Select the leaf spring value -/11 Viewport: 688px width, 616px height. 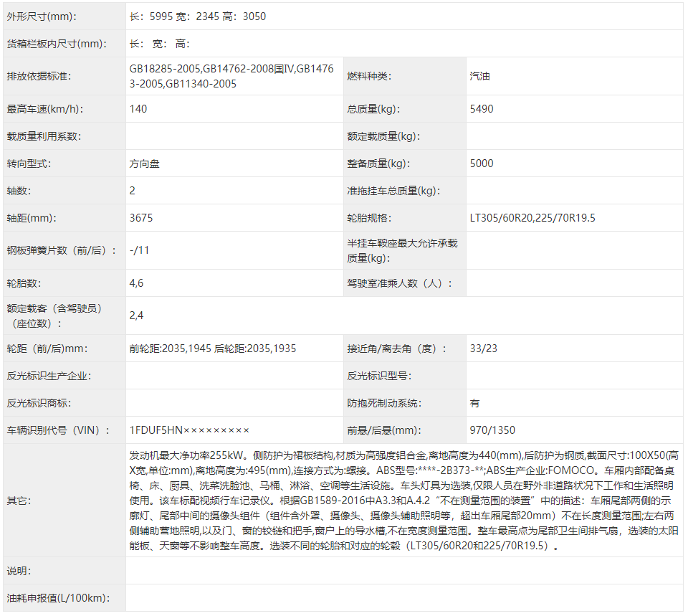pos(140,251)
